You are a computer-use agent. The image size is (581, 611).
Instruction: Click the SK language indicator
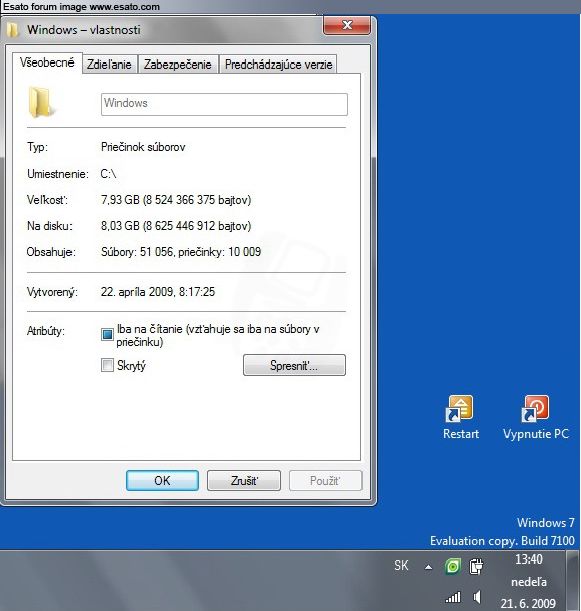tap(401, 565)
